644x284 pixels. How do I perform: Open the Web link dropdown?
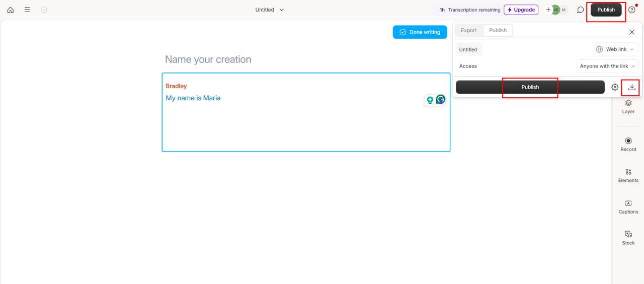click(615, 49)
